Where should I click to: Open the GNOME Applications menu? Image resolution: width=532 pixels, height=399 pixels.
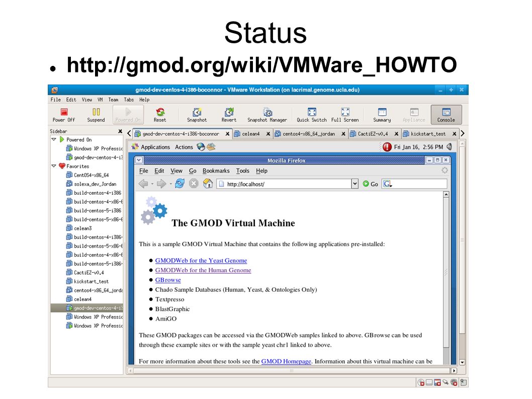click(x=155, y=147)
